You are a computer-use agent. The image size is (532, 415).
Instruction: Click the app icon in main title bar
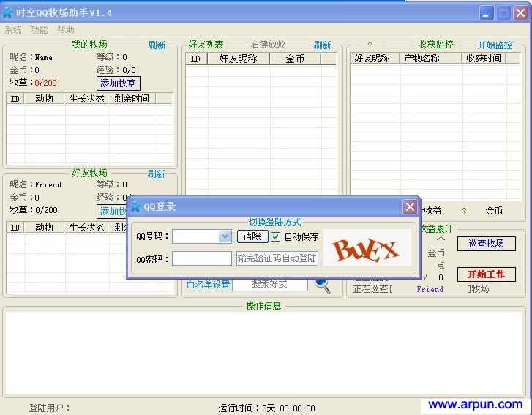tap(7, 12)
